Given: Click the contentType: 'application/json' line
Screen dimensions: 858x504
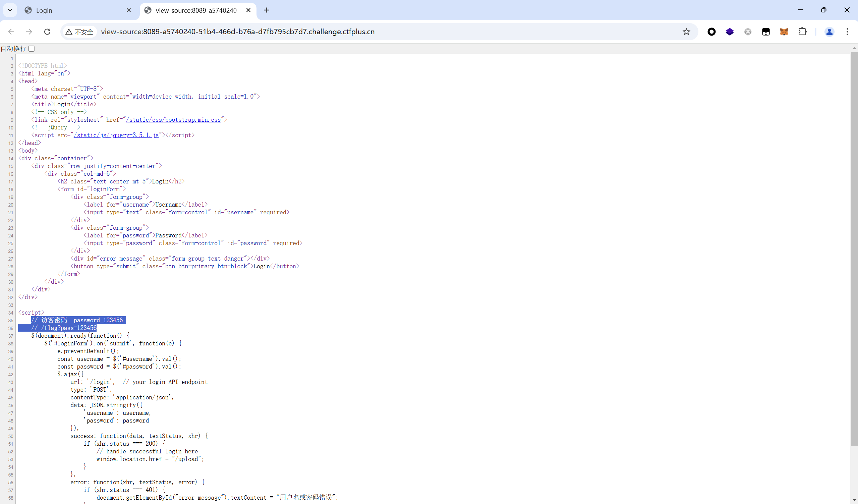Looking at the screenshot, I should click(x=122, y=397).
